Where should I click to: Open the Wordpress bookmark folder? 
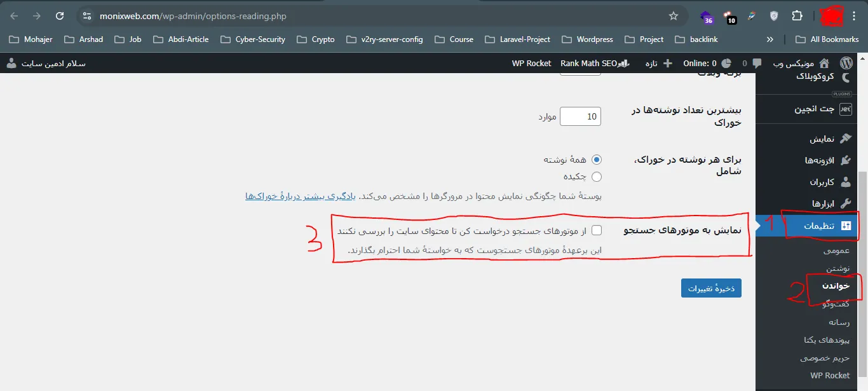pyautogui.click(x=588, y=39)
